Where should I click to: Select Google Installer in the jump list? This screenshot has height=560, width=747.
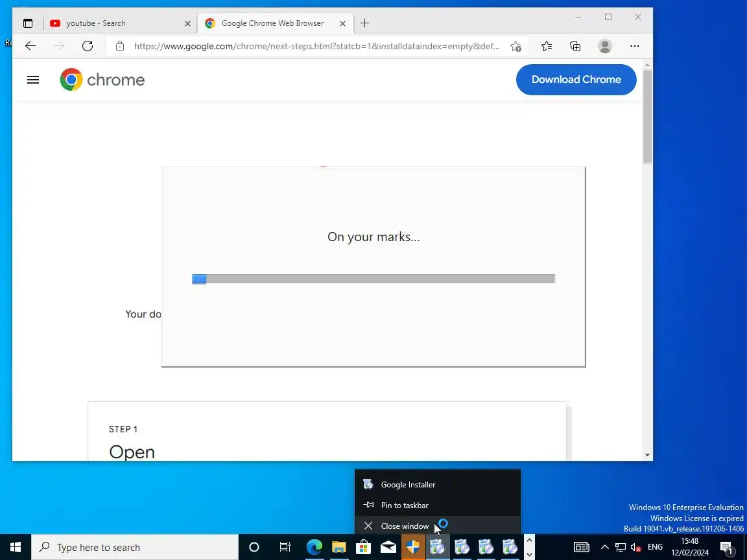[437, 485]
